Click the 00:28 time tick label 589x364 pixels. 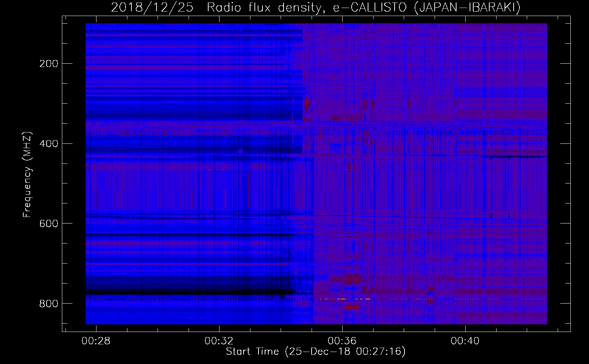pos(96,341)
